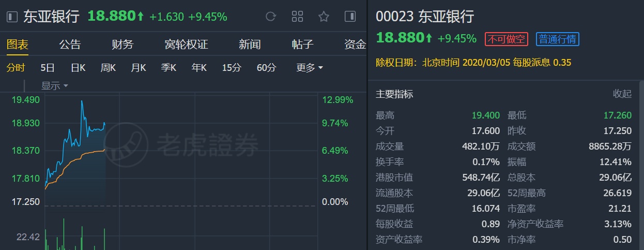The width and height of the screenshot is (644, 250).
Task: Expand the 更多 periods dropdown
Action: pyautogui.click(x=310, y=68)
